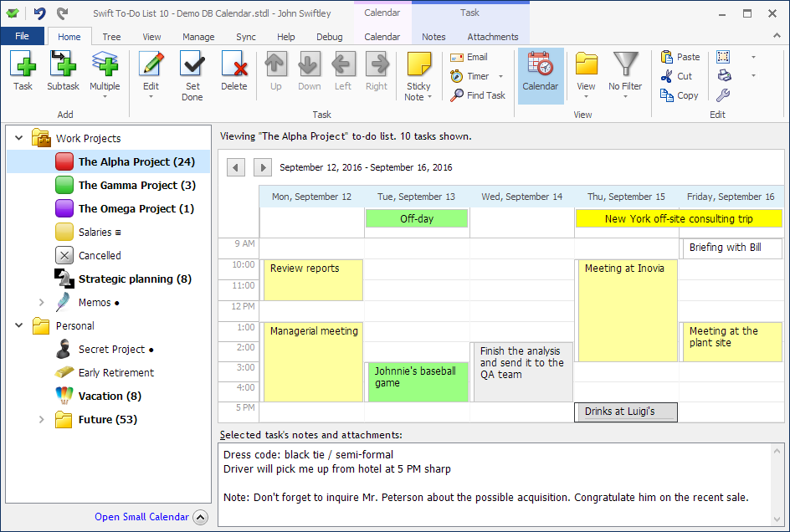Collapse the Work Projects folder
Viewport: 790px width, 532px height.
(x=18, y=138)
